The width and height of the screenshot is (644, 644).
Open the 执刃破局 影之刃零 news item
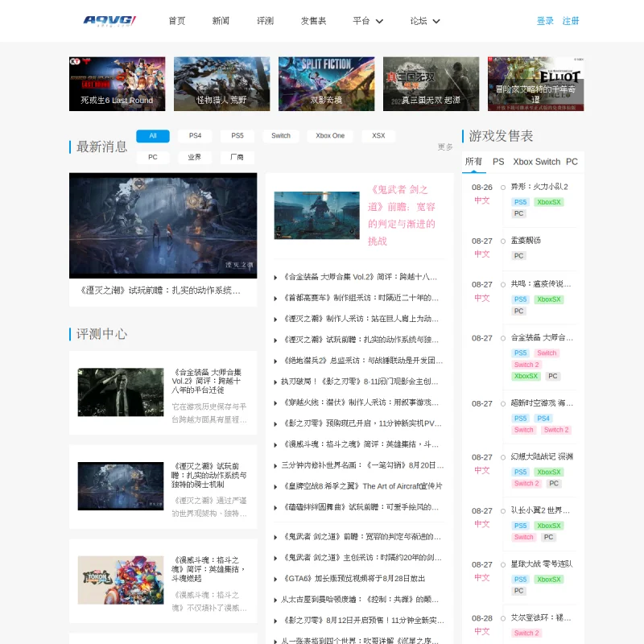click(x=359, y=382)
